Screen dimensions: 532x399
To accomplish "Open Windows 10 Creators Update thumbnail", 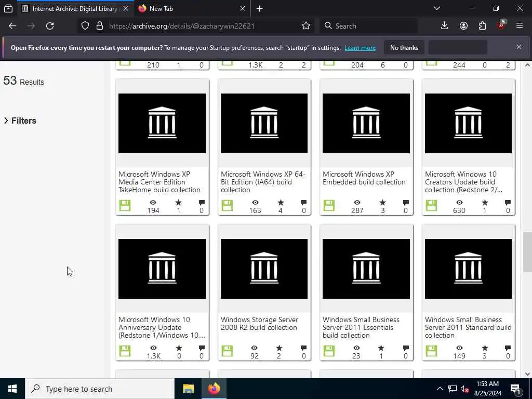I will tap(468, 124).
